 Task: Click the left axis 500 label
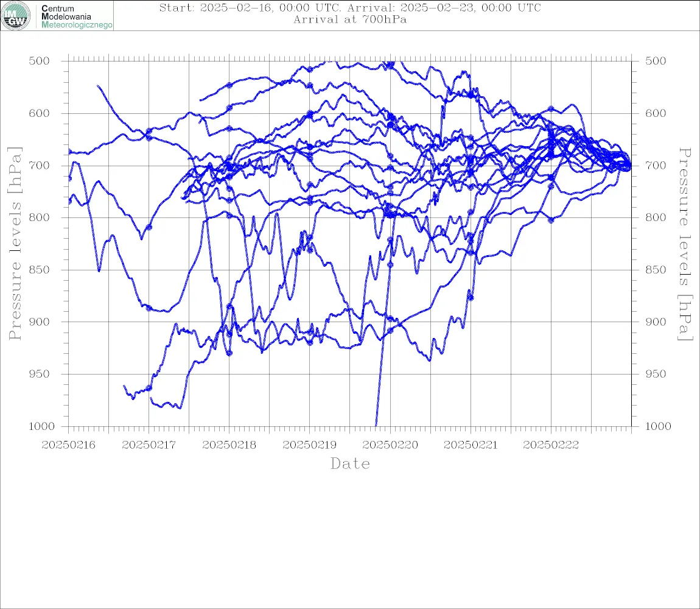(x=40, y=61)
